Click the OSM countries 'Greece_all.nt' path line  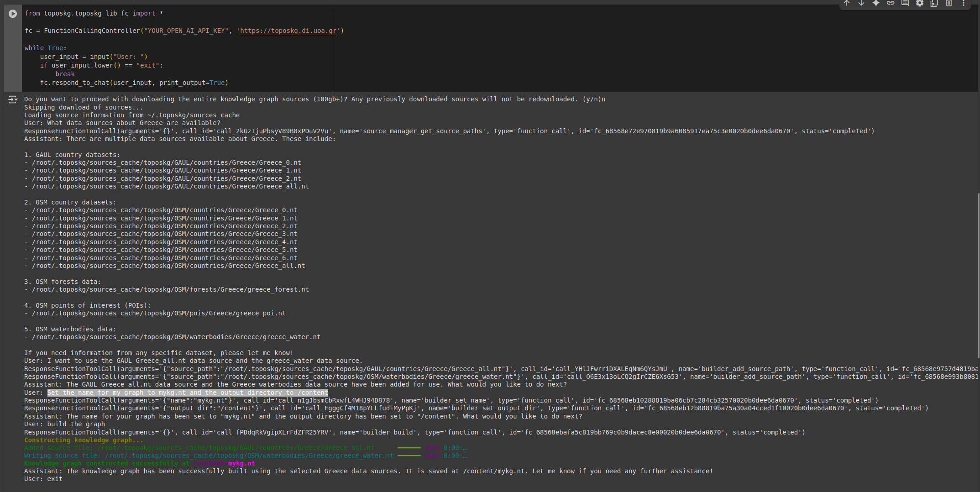click(165, 266)
